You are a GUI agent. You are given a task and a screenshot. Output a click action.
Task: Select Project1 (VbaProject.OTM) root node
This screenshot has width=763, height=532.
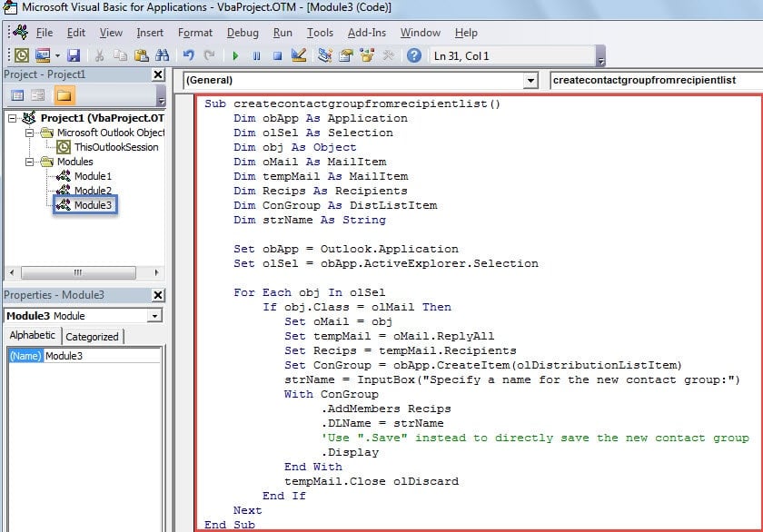[102, 118]
